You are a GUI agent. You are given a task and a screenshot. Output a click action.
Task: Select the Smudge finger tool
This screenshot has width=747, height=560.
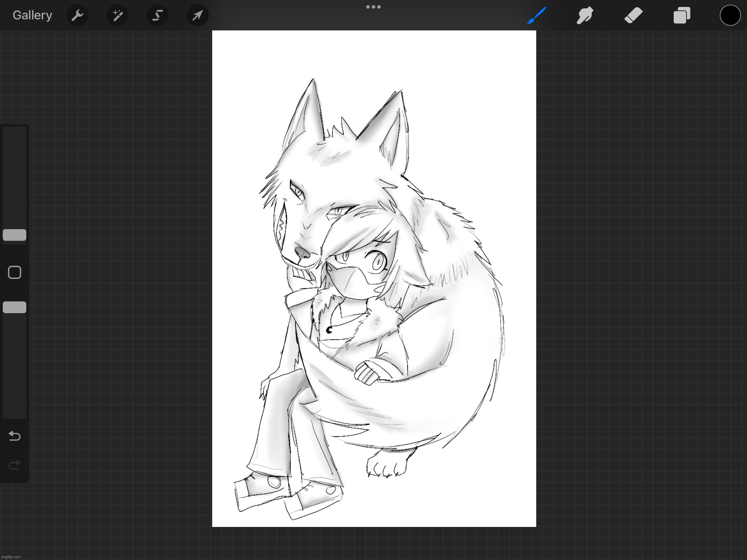point(585,15)
